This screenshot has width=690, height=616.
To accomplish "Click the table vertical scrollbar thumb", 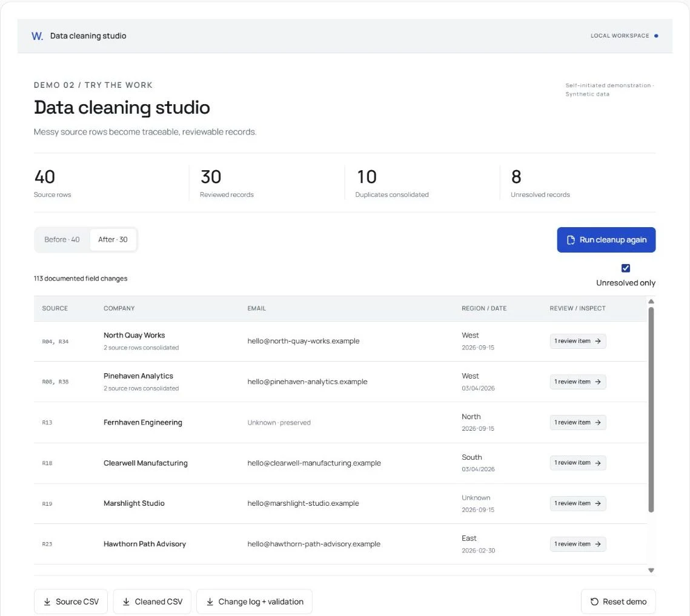I will pyautogui.click(x=651, y=409).
